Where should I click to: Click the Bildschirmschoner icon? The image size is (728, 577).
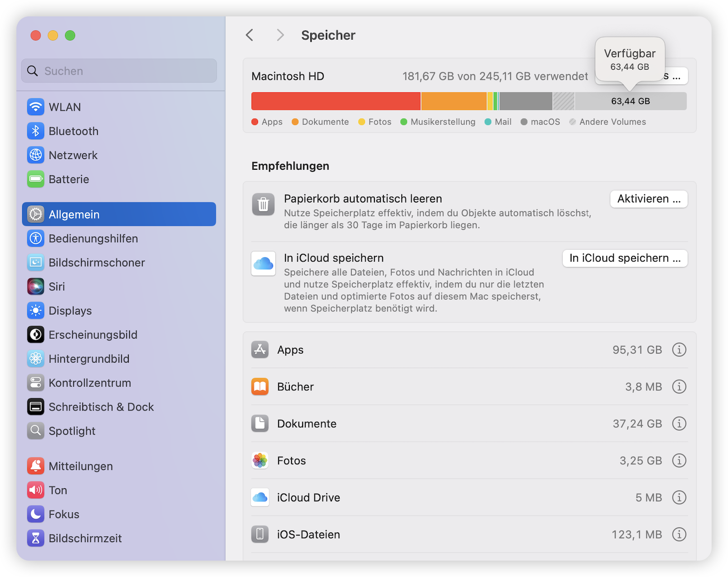pyautogui.click(x=35, y=263)
